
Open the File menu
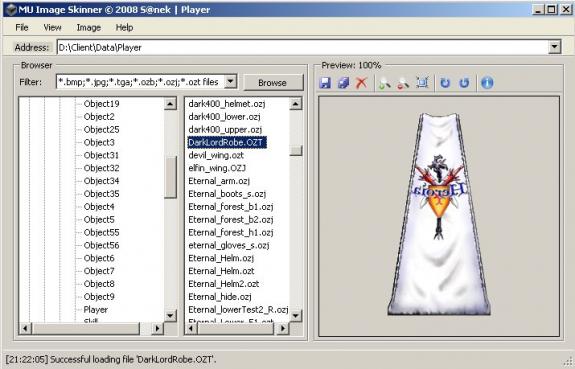coord(22,28)
